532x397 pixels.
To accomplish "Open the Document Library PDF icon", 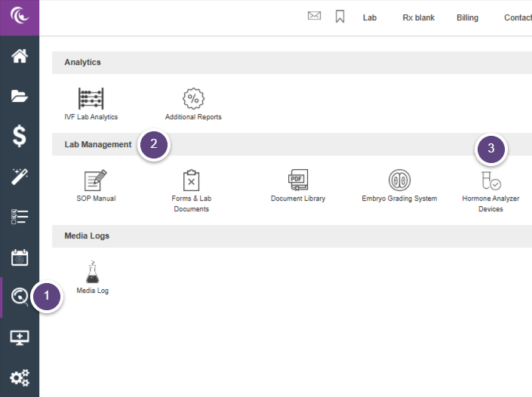I will click(298, 181).
